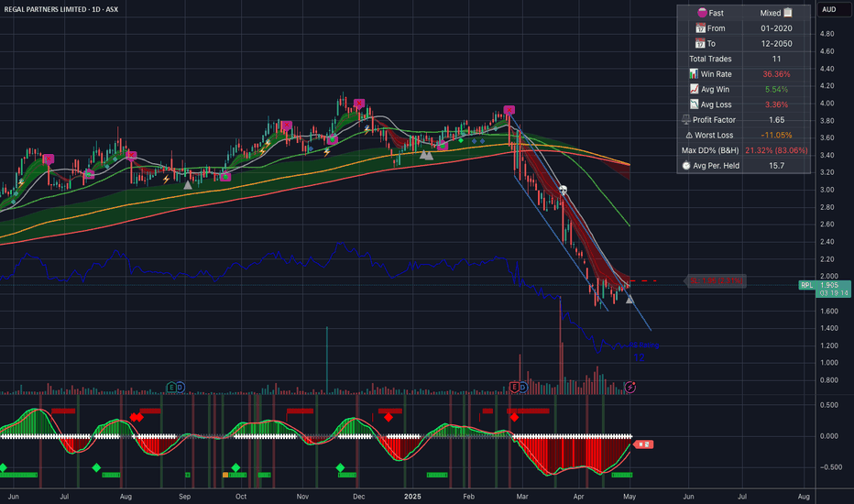
Task: Click the May label on time axis
Action: pyautogui.click(x=630, y=497)
